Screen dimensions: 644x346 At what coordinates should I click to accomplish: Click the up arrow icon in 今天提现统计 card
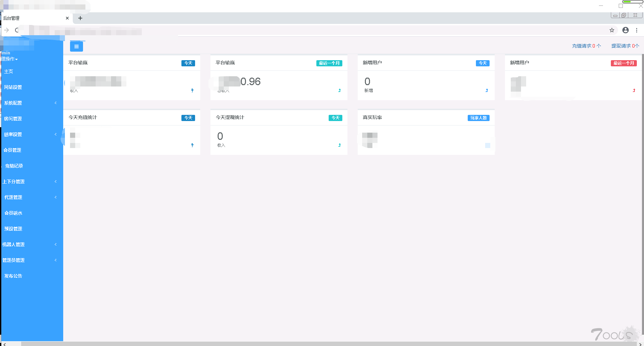pyautogui.click(x=339, y=145)
